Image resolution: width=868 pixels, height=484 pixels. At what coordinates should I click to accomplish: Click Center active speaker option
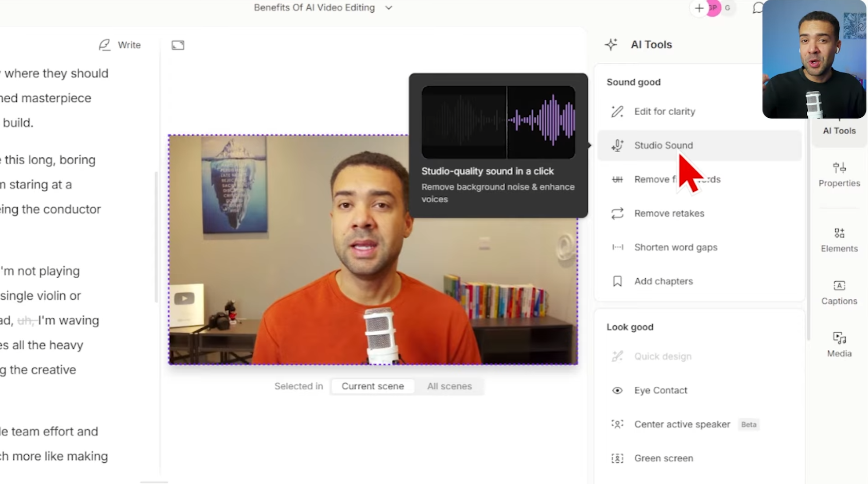coord(682,424)
